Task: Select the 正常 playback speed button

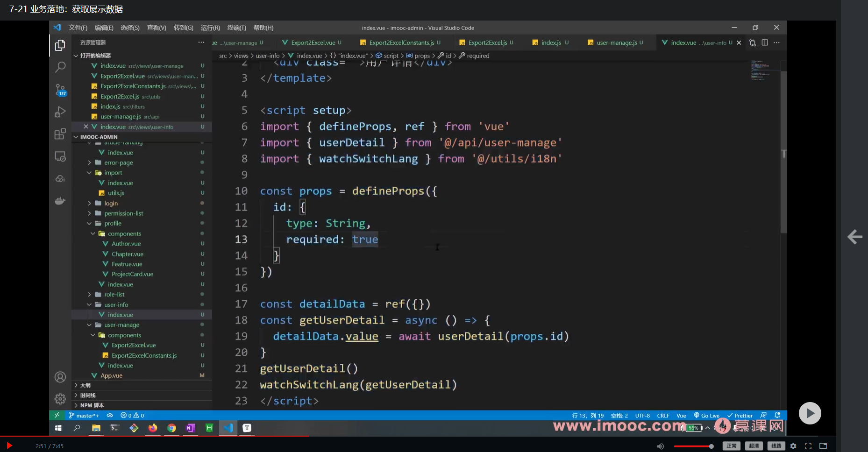Action: point(732,446)
